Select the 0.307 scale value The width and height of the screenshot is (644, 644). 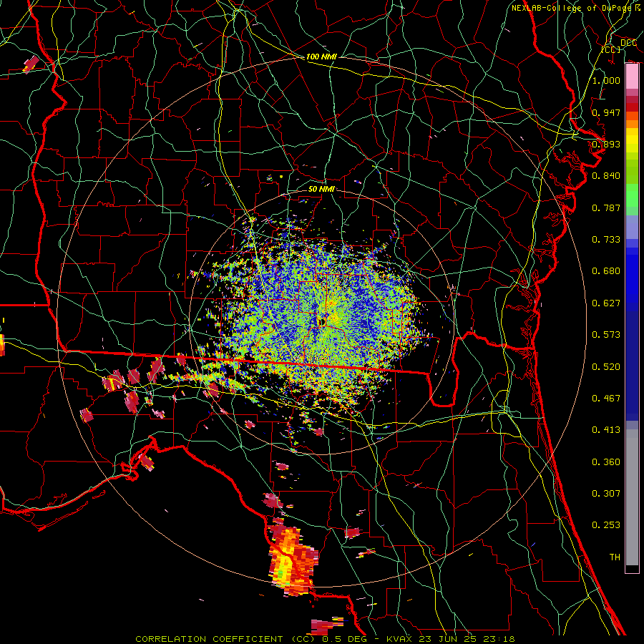[x=606, y=494]
